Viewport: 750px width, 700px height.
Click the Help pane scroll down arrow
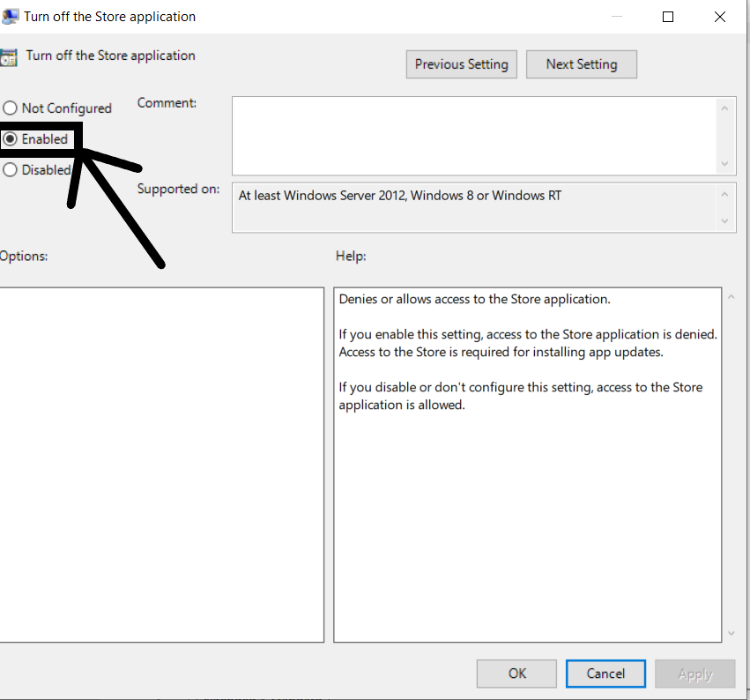(731, 633)
